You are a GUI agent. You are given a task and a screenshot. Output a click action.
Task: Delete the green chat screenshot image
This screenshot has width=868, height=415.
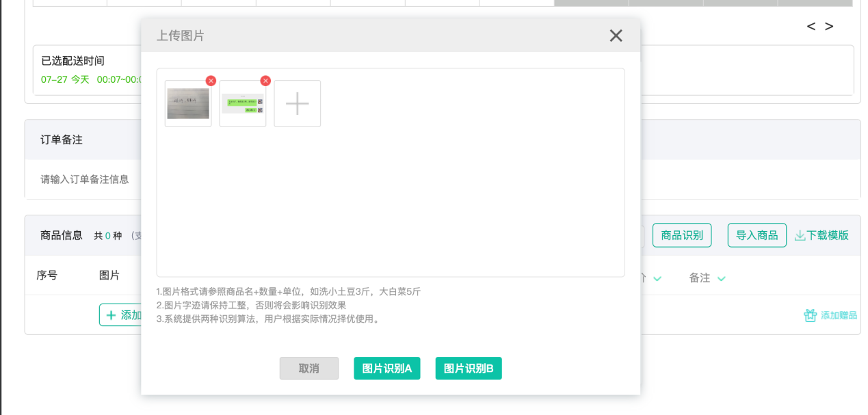click(x=265, y=81)
